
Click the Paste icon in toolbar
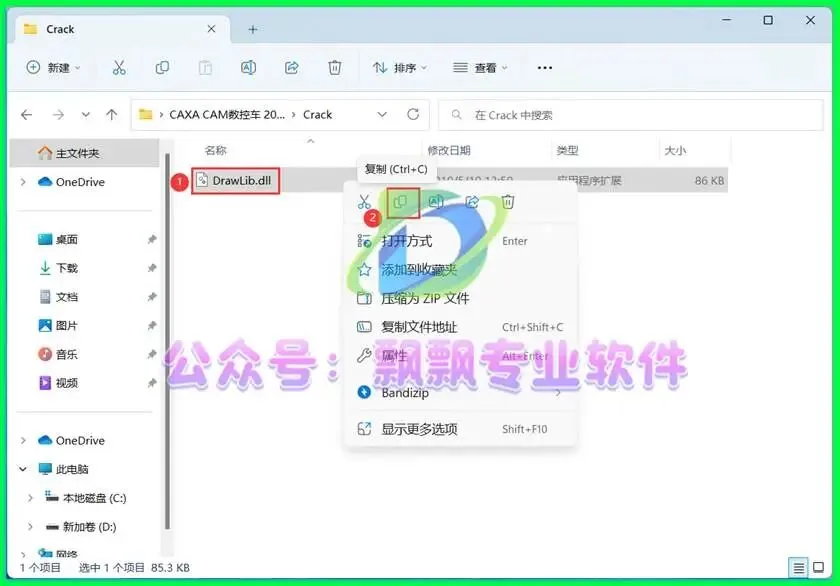point(205,68)
